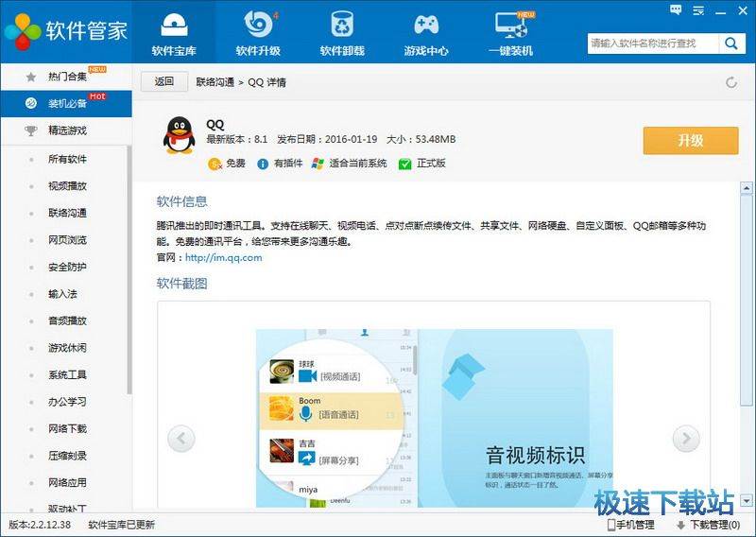Select 联络沟通 category in sidebar
This screenshot has width=756, height=537.
[x=67, y=213]
